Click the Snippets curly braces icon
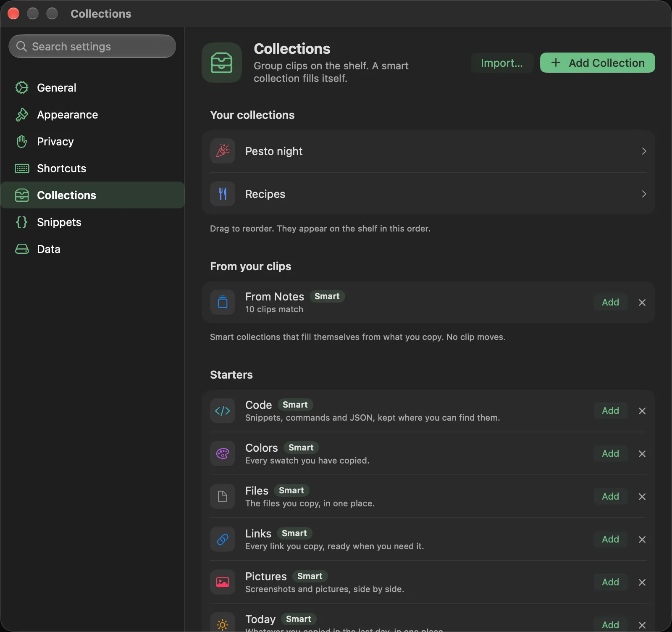 coord(22,222)
